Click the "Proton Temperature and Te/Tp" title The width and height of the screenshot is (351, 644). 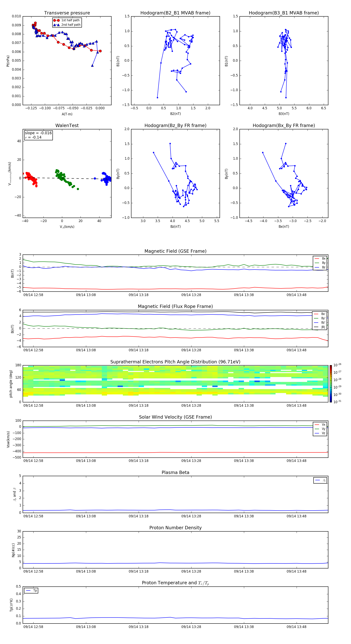pyautogui.click(x=175, y=583)
